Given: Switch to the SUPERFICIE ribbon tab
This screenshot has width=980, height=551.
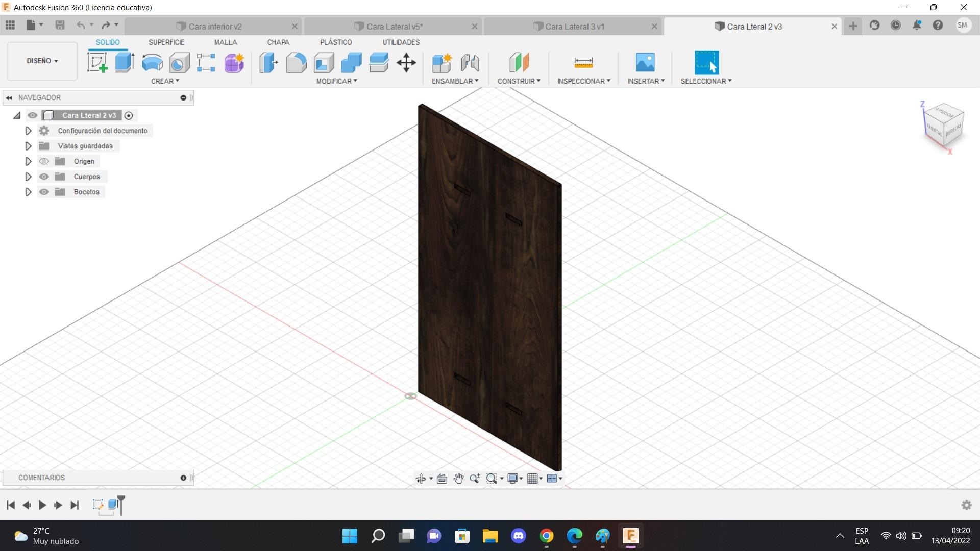Looking at the screenshot, I should pos(166,42).
